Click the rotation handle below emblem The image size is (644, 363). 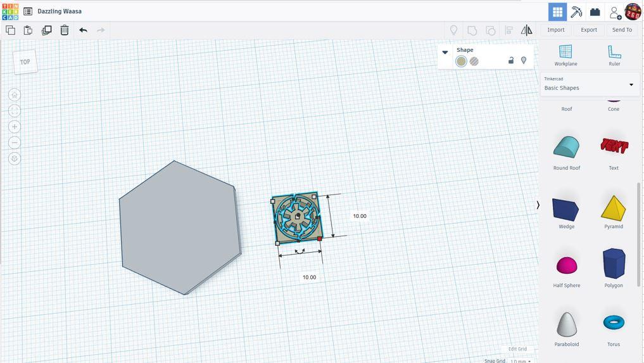point(300,250)
